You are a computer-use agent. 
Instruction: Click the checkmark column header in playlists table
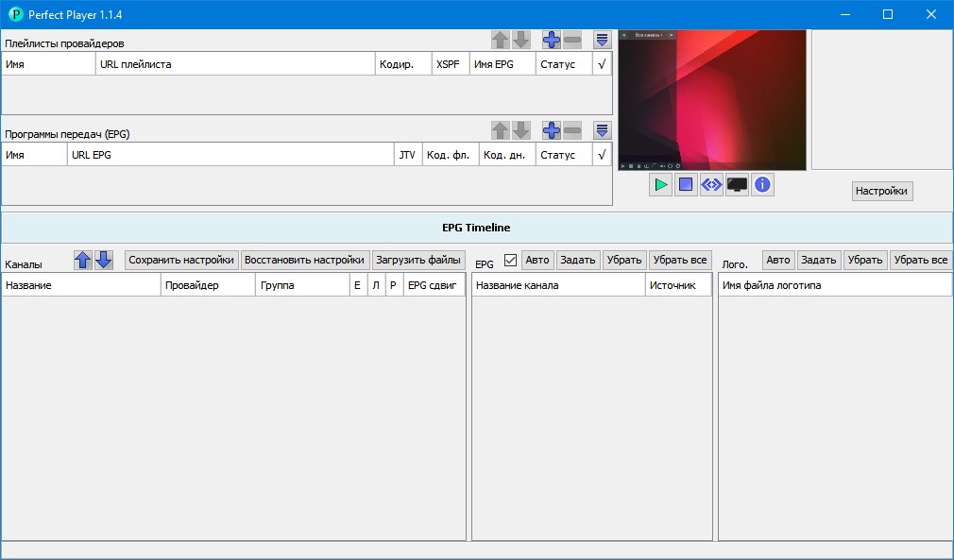[602, 64]
